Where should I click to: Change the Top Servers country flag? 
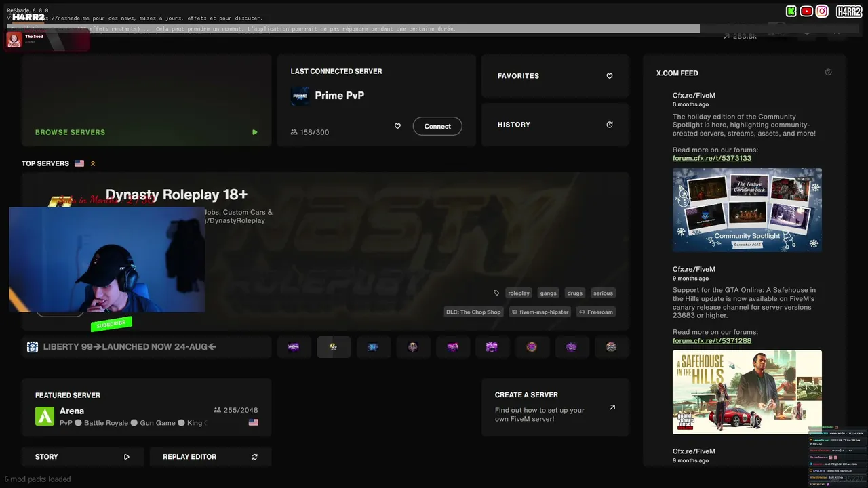[79, 163]
